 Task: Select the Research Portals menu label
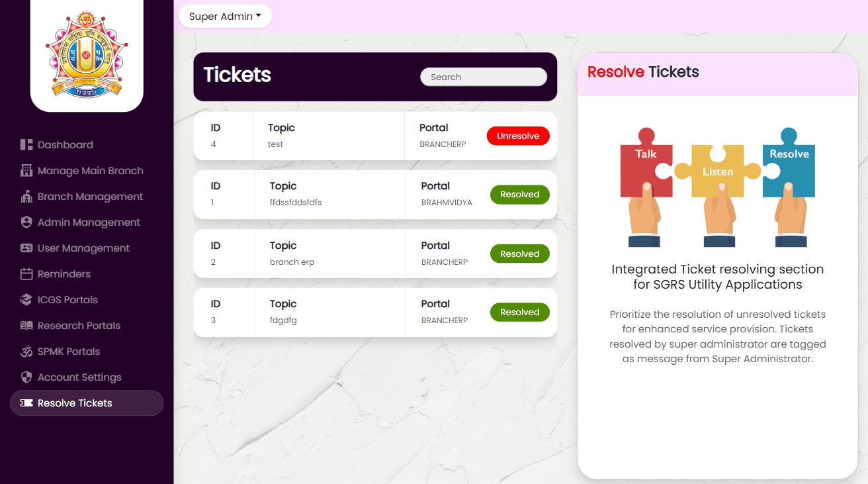[x=79, y=326]
